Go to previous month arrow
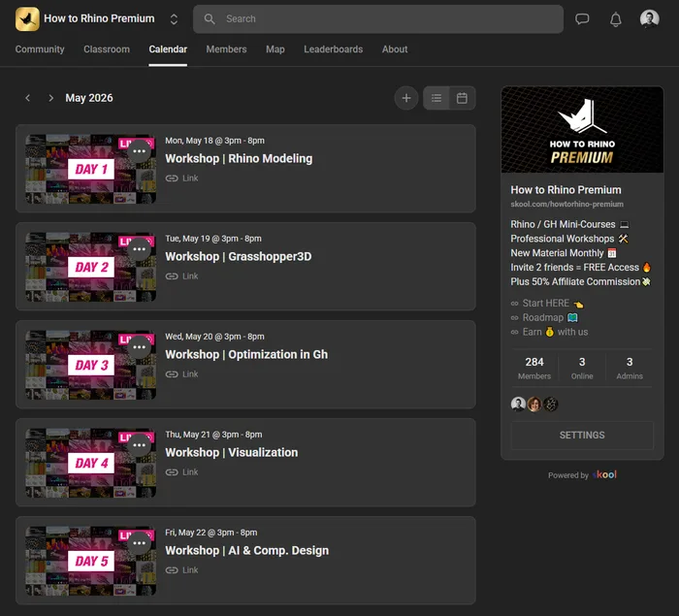 click(28, 98)
